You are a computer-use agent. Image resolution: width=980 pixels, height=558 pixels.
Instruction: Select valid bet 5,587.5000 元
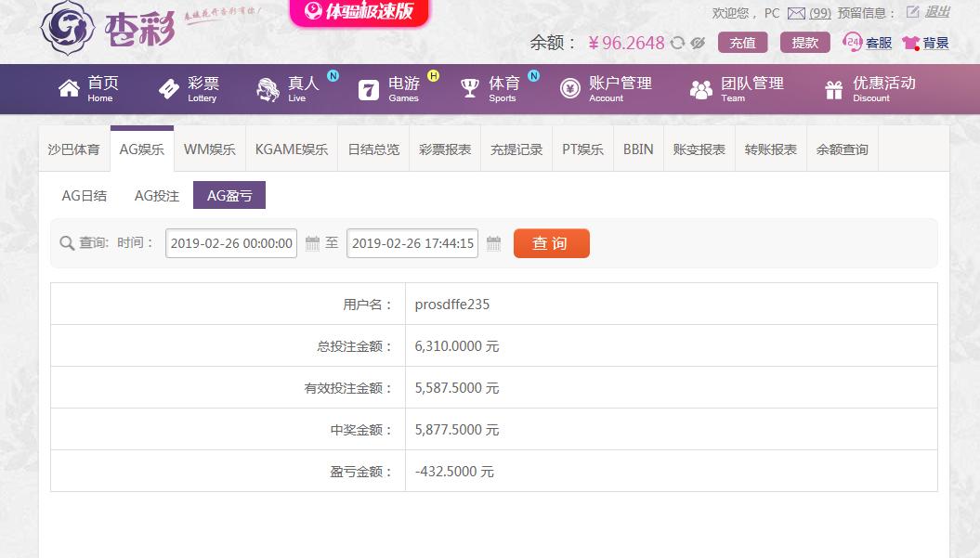tap(457, 388)
